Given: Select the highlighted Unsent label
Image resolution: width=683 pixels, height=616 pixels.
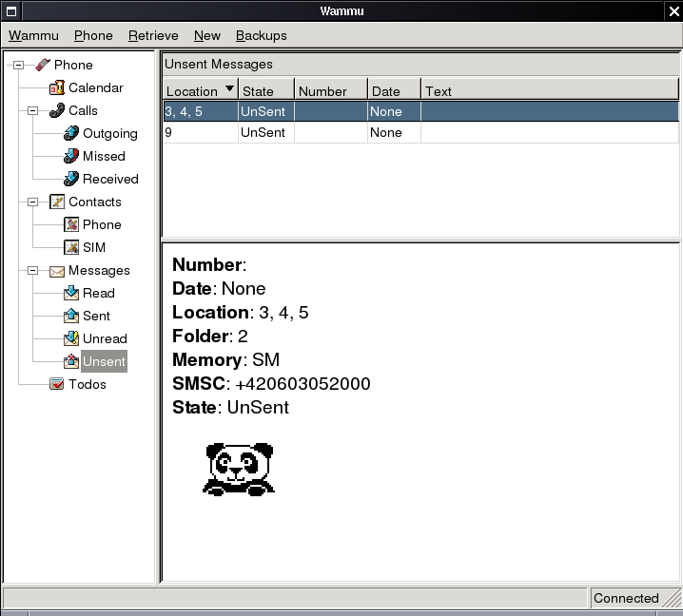Looking at the screenshot, I should click(104, 361).
